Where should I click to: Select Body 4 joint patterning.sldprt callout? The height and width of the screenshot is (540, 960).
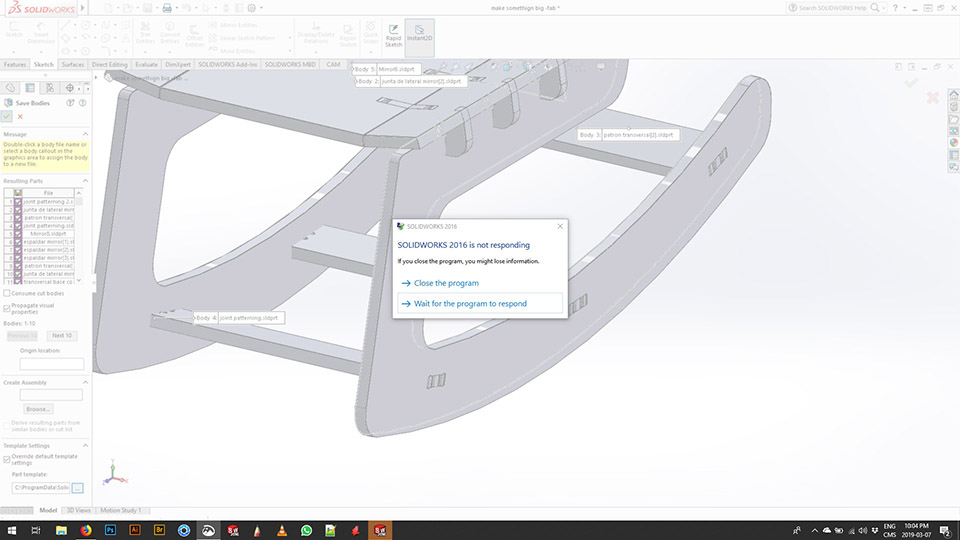click(x=239, y=318)
